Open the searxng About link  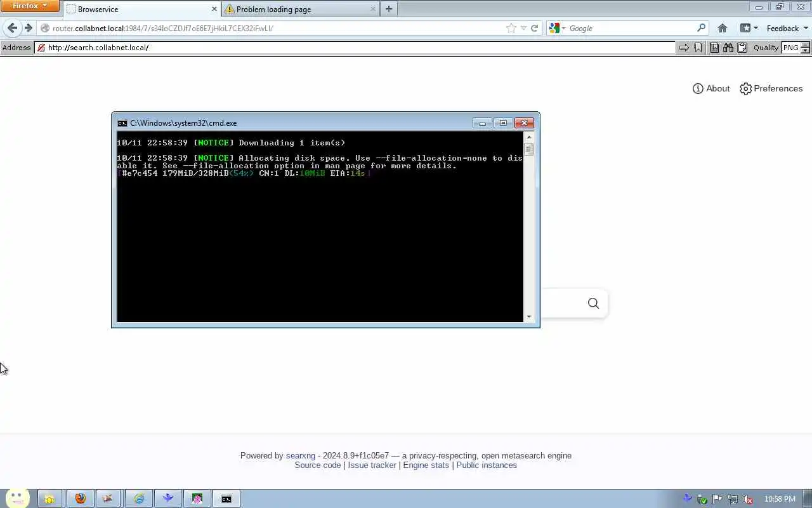[711, 88]
